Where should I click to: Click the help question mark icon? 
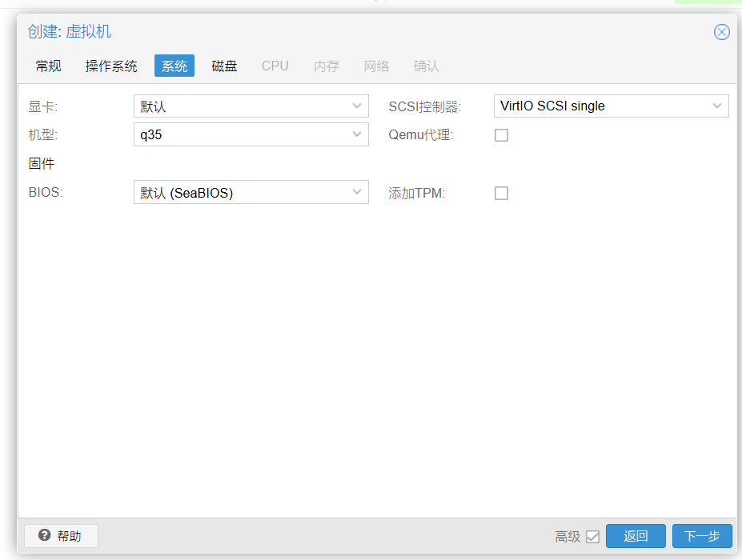(x=45, y=535)
